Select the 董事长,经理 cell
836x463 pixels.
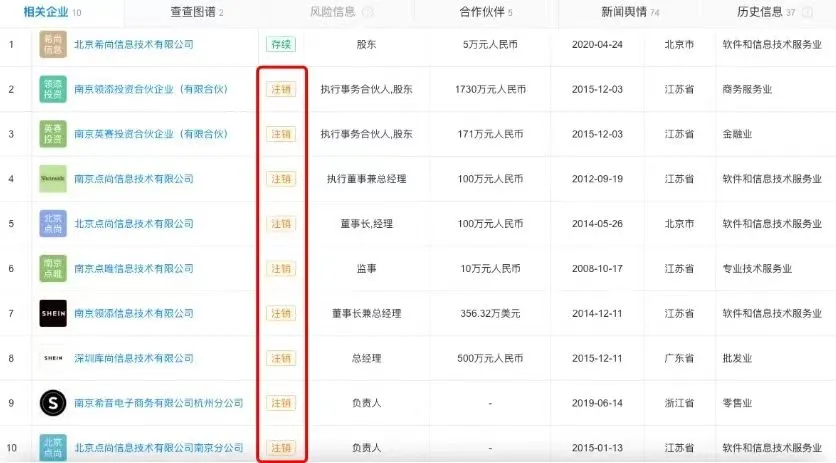tap(366, 223)
